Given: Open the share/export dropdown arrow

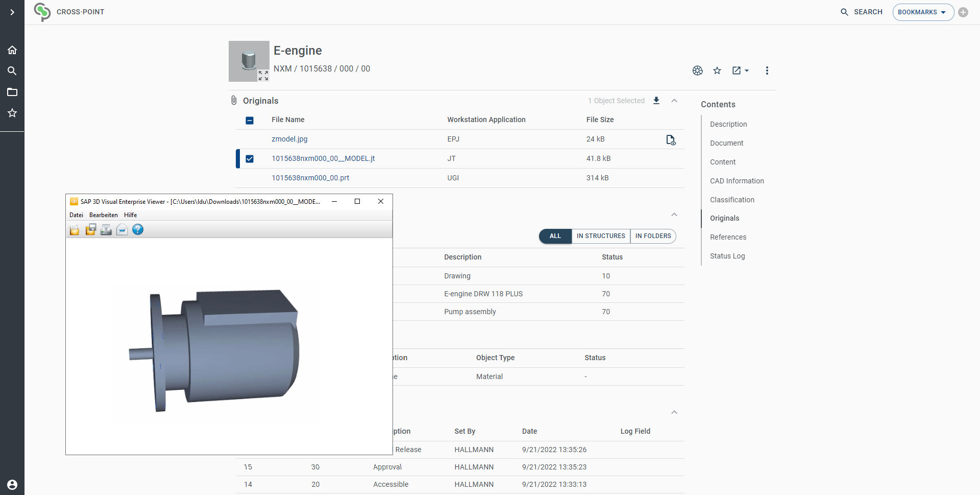Looking at the screenshot, I should click(747, 70).
